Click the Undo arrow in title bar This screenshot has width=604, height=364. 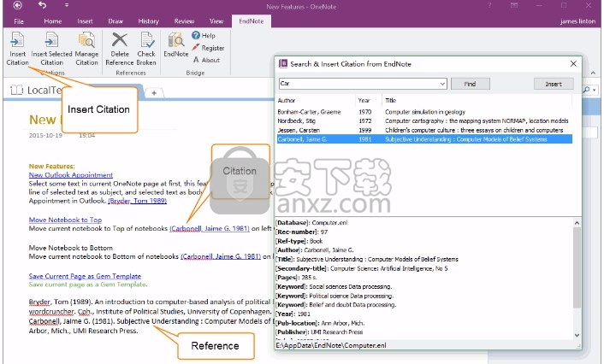(43, 5)
